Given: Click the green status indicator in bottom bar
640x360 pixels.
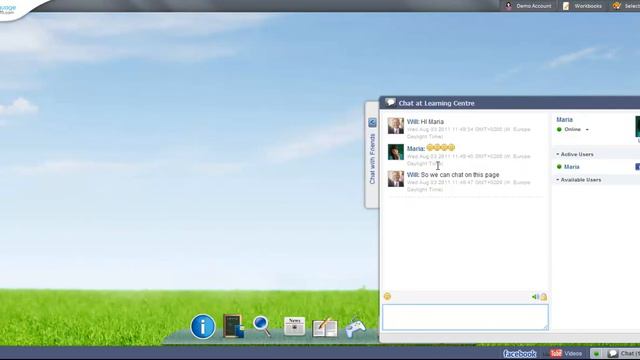Looking at the screenshot, I should 596,353.
